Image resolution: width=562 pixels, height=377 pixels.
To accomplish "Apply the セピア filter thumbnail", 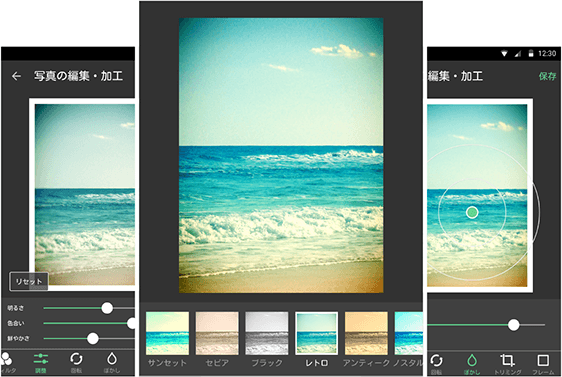I will tap(217, 333).
